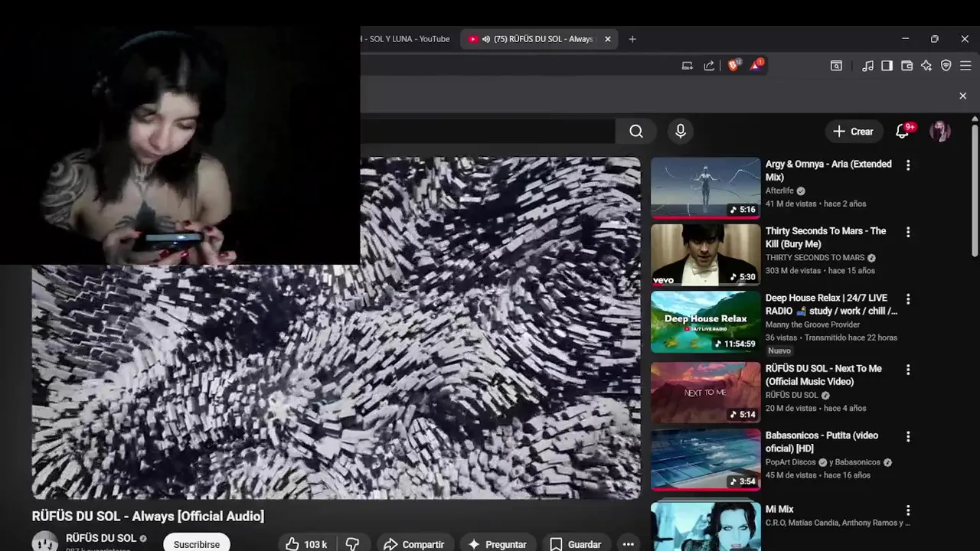Open the media control music-note icon
980x551 pixels.
867,66
